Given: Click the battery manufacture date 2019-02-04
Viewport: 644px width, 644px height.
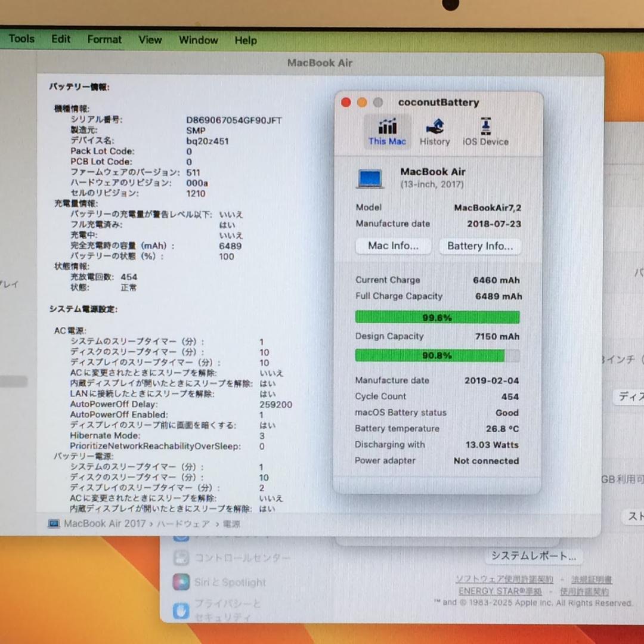Looking at the screenshot, I should click(x=491, y=380).
